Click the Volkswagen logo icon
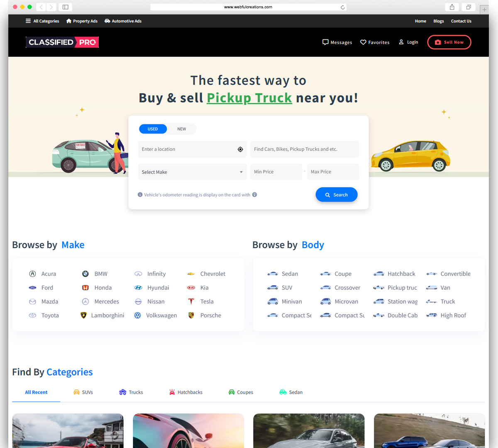The height and width of the screenshot is (448, 498). coord(138,315)
